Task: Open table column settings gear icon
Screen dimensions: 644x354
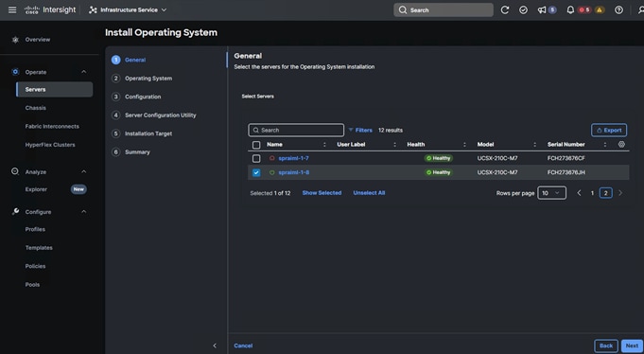Action: tap(621, 144)
